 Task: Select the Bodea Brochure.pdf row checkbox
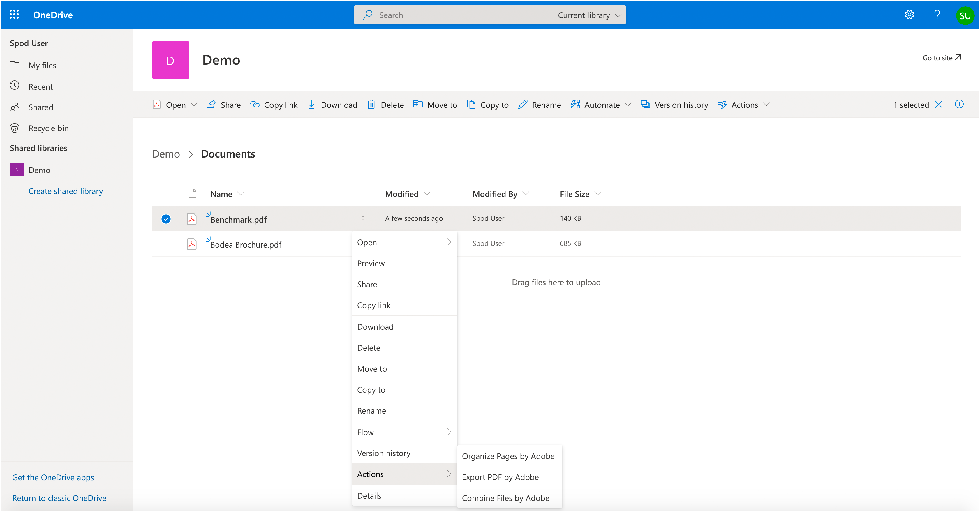pyautogui.click(x=166, y=244)
